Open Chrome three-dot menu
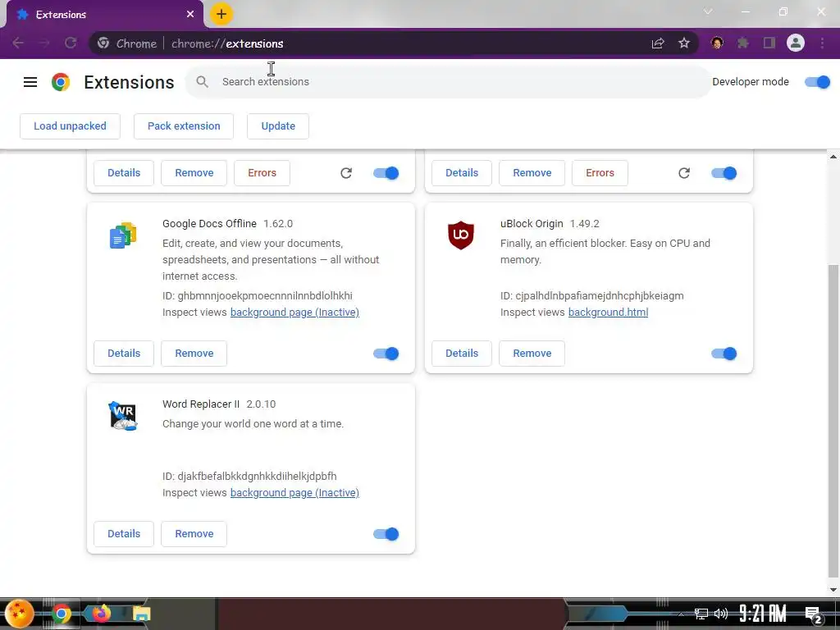840x630 pixels. pyautogui.click(x=822, y=43)
